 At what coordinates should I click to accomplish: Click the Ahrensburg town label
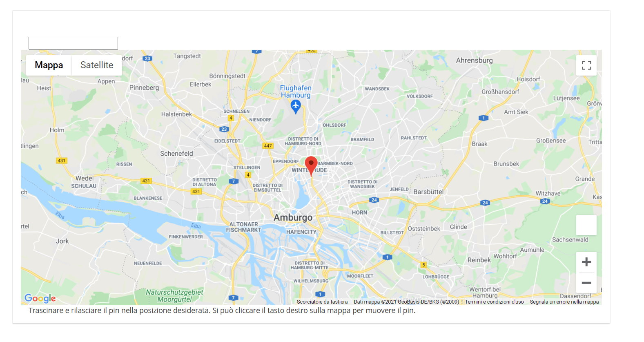474,60
